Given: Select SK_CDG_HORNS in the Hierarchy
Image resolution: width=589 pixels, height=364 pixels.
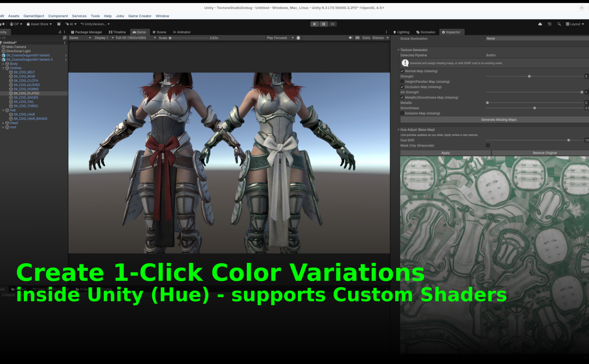Looking at the screenshot, I should (26, 89).
